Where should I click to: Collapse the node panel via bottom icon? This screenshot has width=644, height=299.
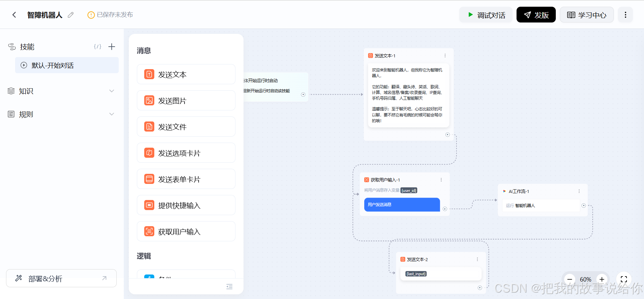[229, 287]
